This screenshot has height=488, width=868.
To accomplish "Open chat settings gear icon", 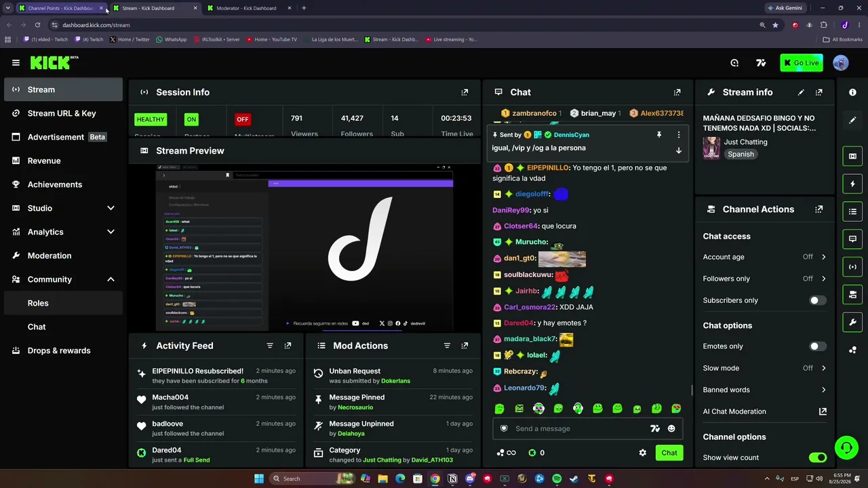I will (643, 453).
